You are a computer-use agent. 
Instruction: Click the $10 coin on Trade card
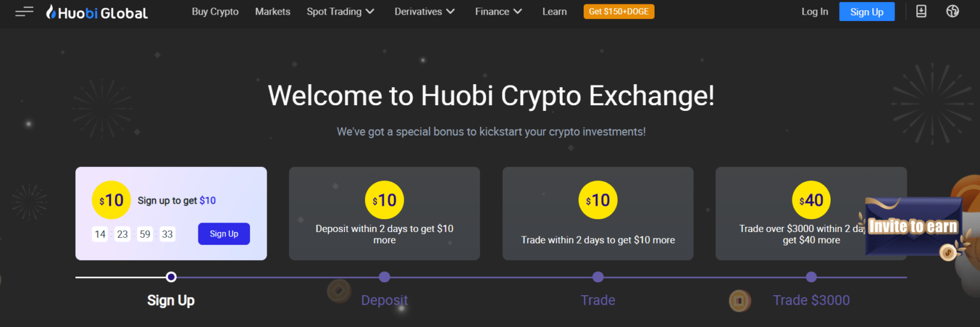(598, 200)
